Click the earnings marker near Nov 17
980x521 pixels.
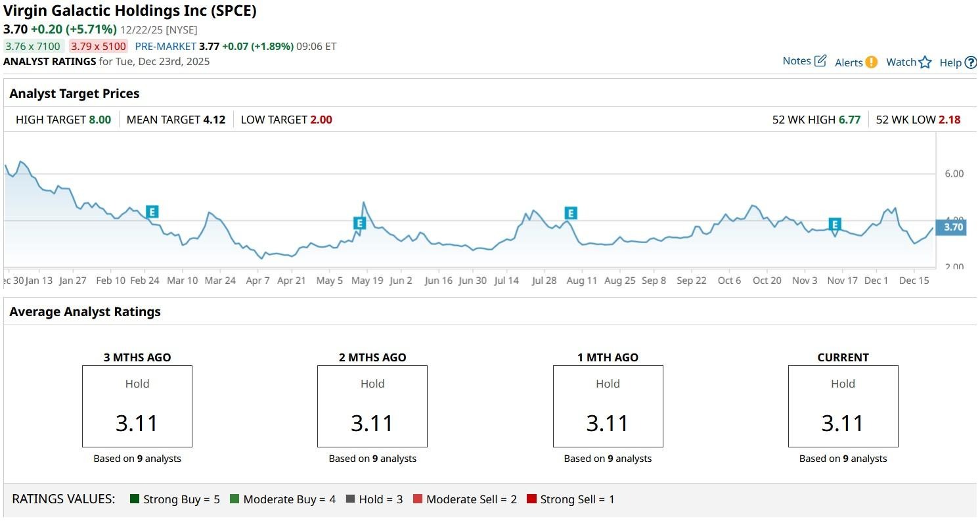click(x=835, y=225)
